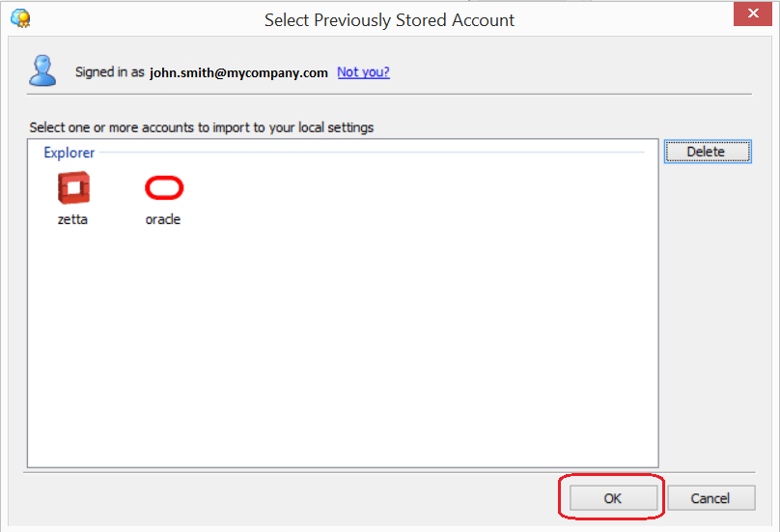The height and width of the screenshot is (532, 780).
Task: Click the application icon in title bar
Action: point(19,18)
